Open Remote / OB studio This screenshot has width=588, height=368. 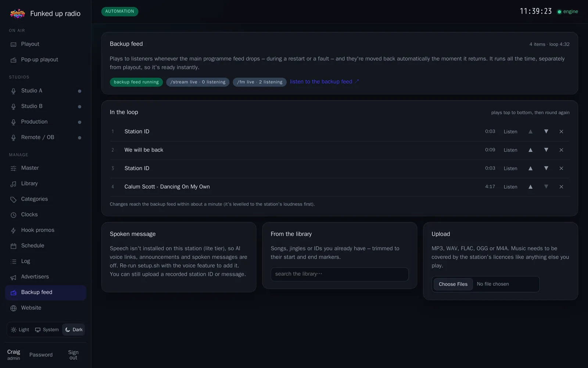click(x=46, y=137)
